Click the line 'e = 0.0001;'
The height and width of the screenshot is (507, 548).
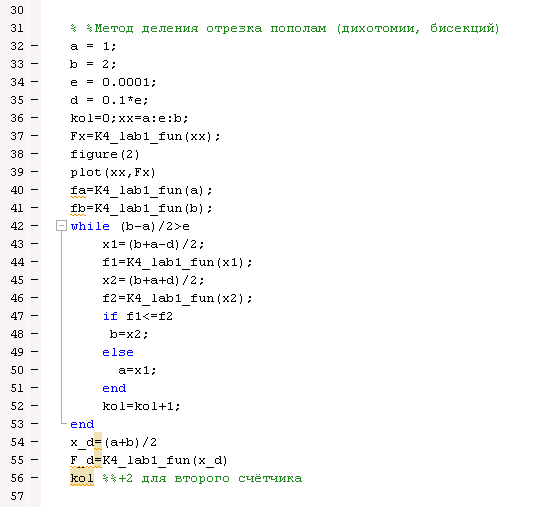pyautogui.click(x=113, y=82)
